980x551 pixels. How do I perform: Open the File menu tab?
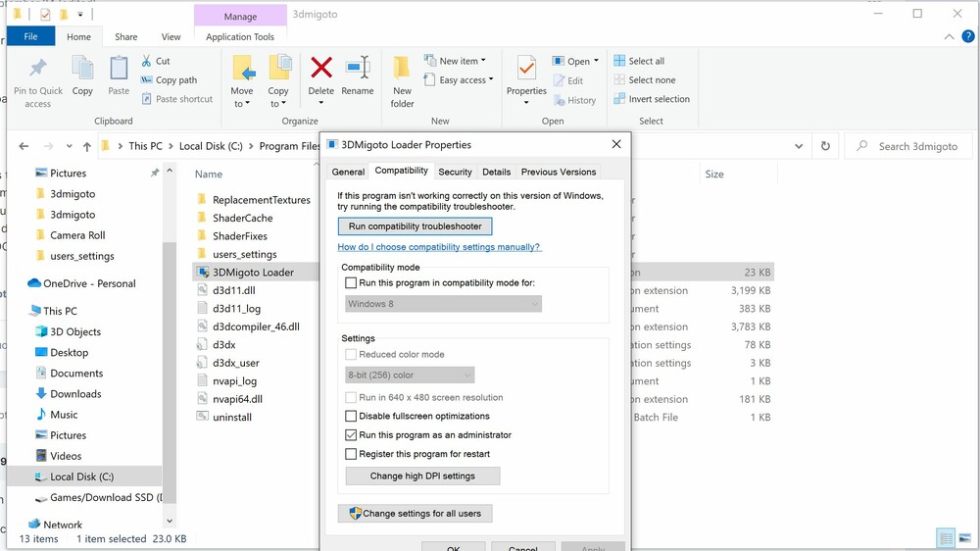pos(30,36)
